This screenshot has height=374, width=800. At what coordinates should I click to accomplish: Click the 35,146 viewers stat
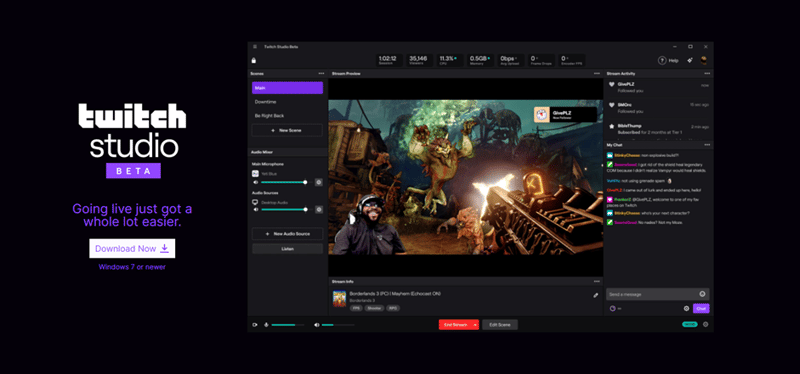[x=418, y=60]
